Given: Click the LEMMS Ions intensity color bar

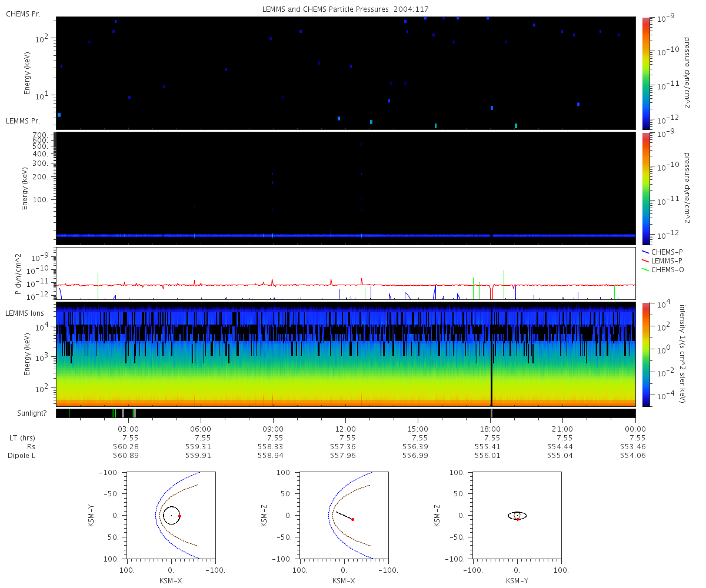Looking at the screenshot, I should pos(646,354).
